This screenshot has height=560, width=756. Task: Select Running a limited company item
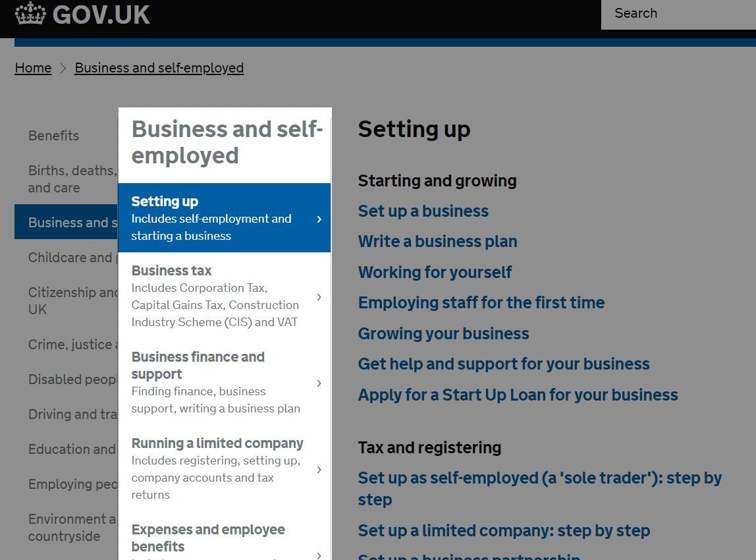(x=217, y=443)
